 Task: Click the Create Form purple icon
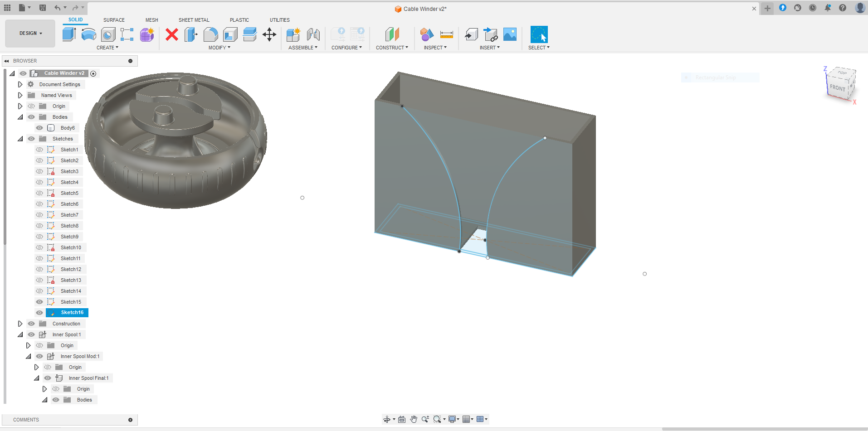[147, 34]
